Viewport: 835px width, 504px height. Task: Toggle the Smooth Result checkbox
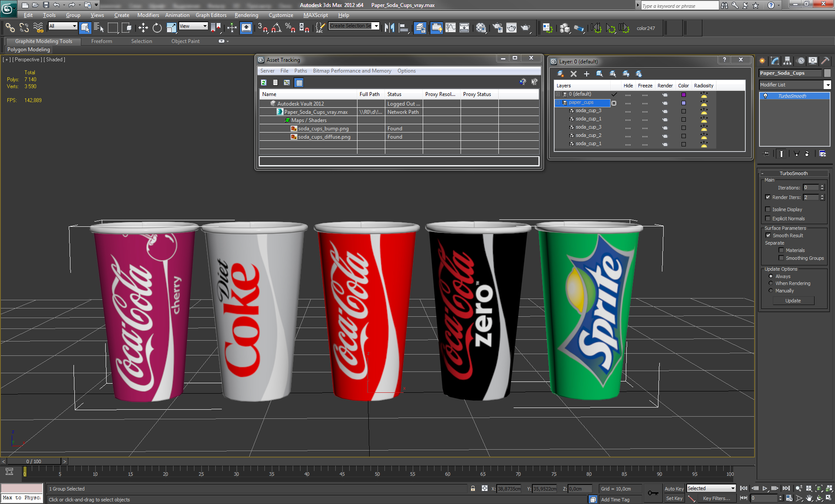coord(768,235)
